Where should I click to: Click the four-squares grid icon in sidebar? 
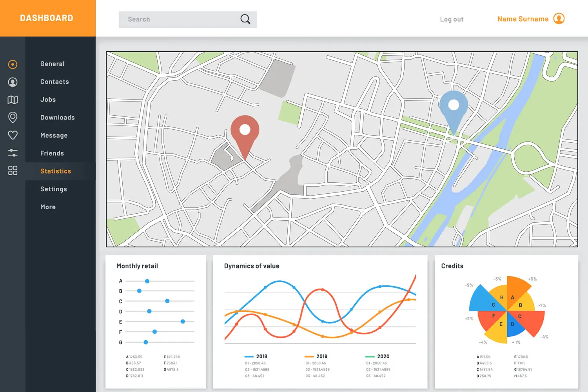pyautogui.click(x=13, y=171)
